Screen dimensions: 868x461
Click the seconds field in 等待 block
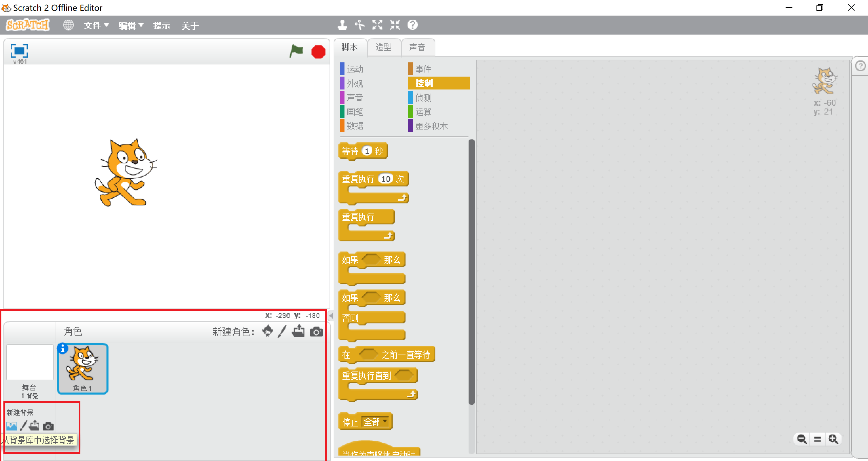[x=367, y=151]
